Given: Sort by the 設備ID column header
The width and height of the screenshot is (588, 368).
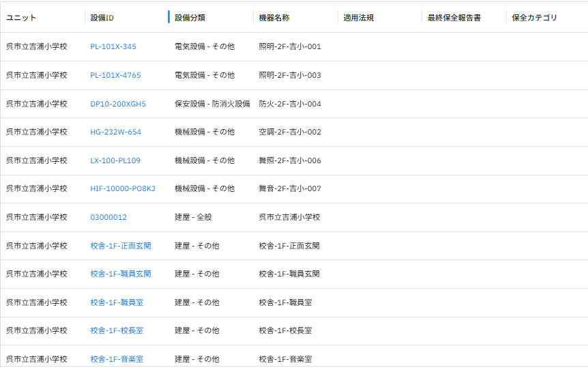Looking at the screenshot, I should 102,18.
